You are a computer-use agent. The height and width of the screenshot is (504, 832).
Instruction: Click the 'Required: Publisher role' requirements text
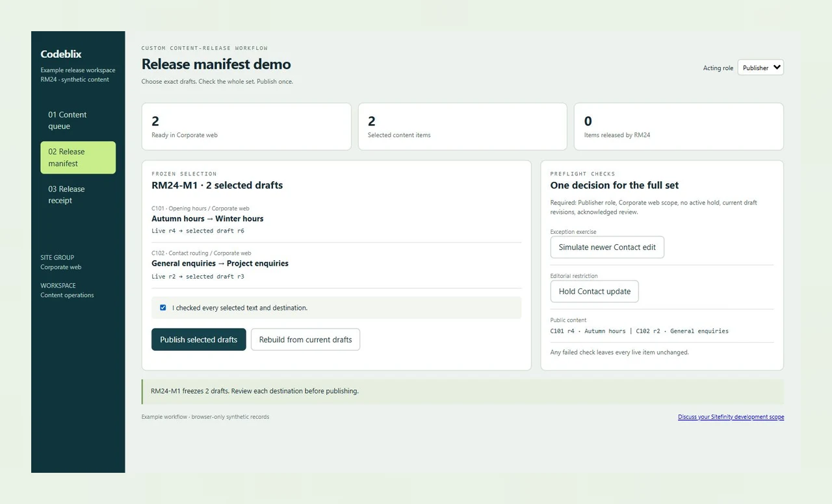click(654, 207)
